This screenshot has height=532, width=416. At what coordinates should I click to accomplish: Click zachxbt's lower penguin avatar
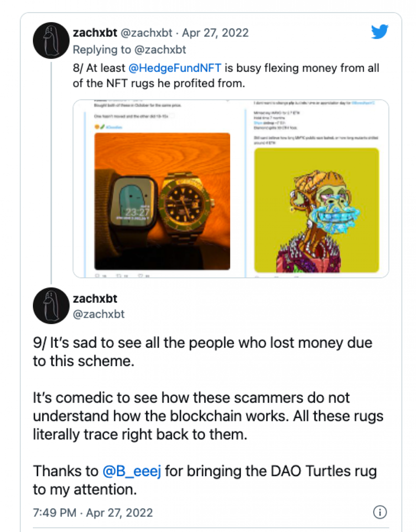[x=51, y=306]
